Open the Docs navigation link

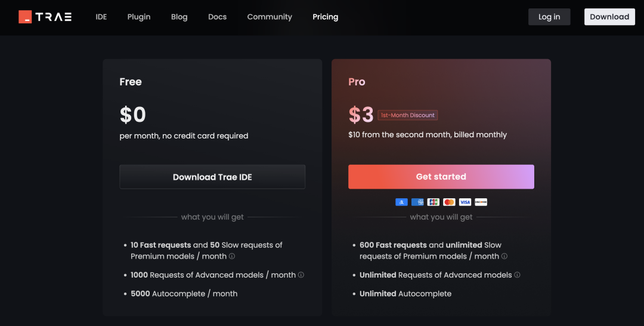pyautogui.click(x=217, y=17)
